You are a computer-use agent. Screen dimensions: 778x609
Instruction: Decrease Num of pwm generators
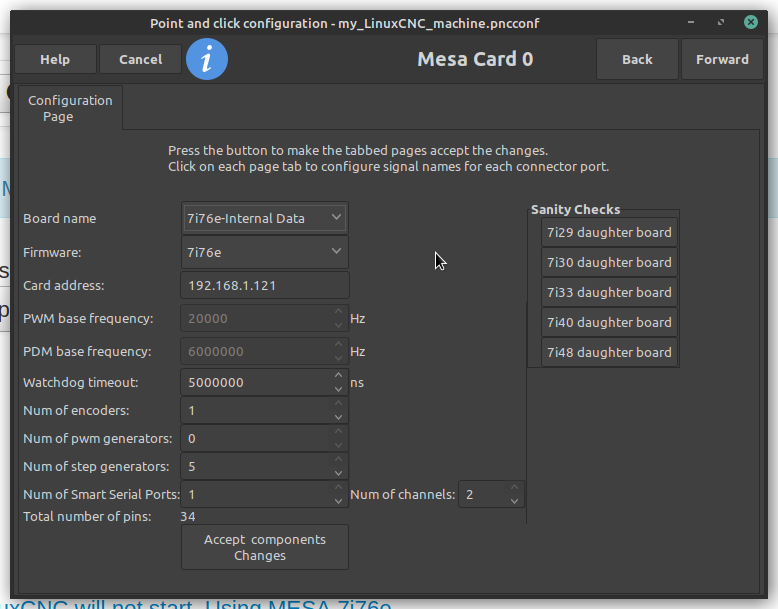point(338,445)
